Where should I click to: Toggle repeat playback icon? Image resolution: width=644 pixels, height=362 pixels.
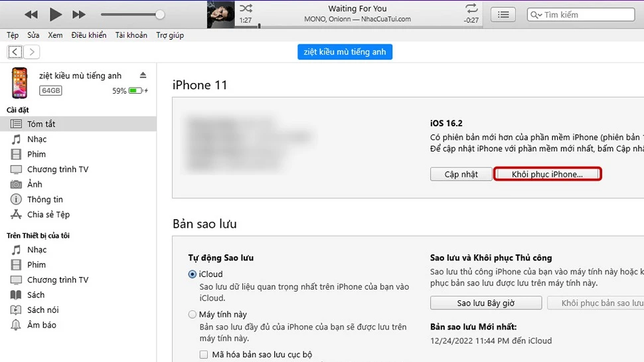tap(471, 8)
